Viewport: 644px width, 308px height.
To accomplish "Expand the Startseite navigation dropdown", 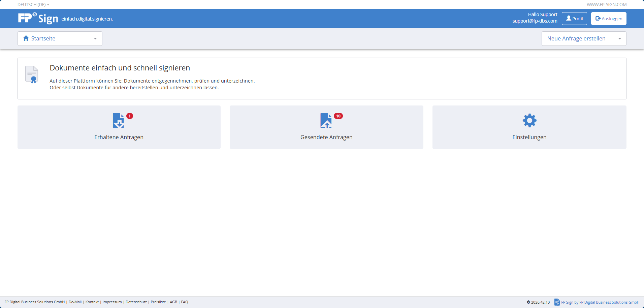I will (60, 38).
